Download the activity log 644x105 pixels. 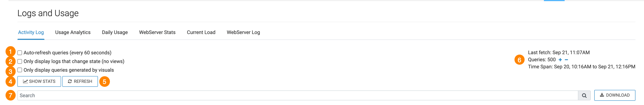[615, 95]
